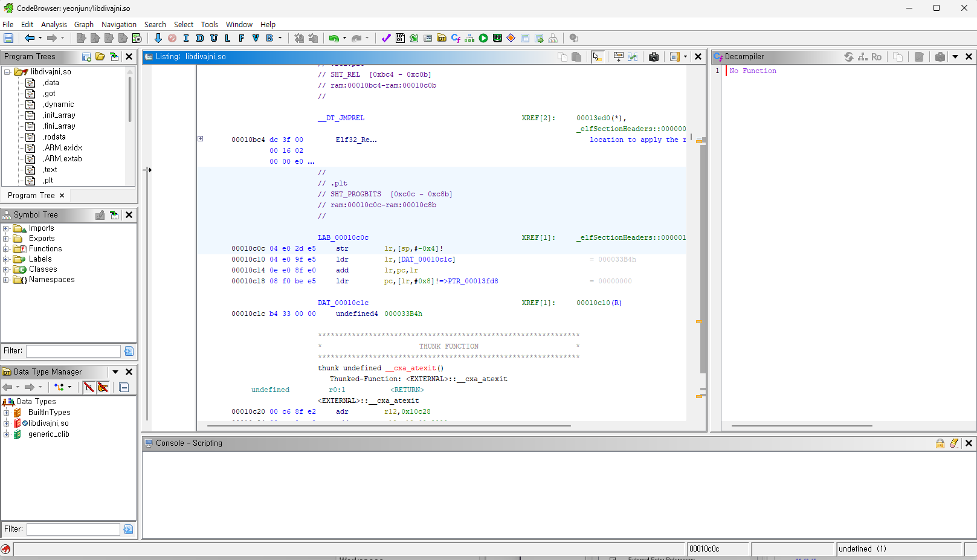The image size is (977, 560).
Task: Click into the Data Type Manager filter field
Action: click(x=73, y=529)
